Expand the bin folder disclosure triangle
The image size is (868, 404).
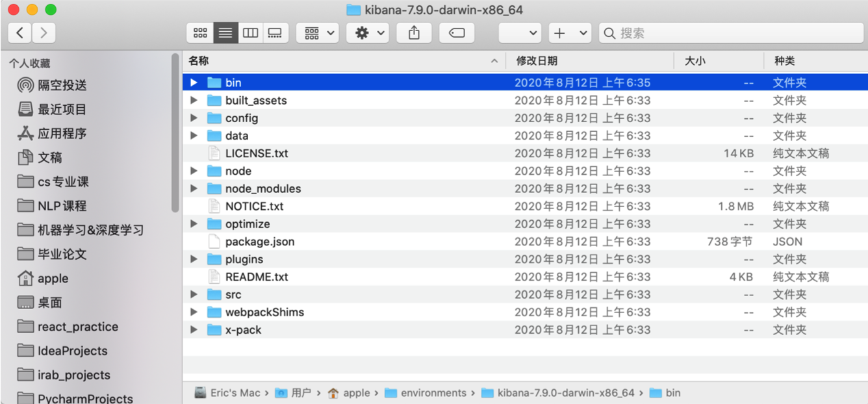point(194,82)
